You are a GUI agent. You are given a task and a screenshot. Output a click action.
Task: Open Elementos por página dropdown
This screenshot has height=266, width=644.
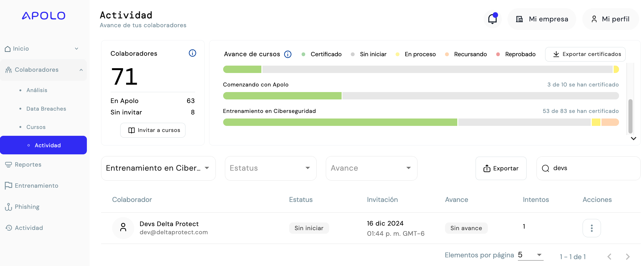coord(531,255)
